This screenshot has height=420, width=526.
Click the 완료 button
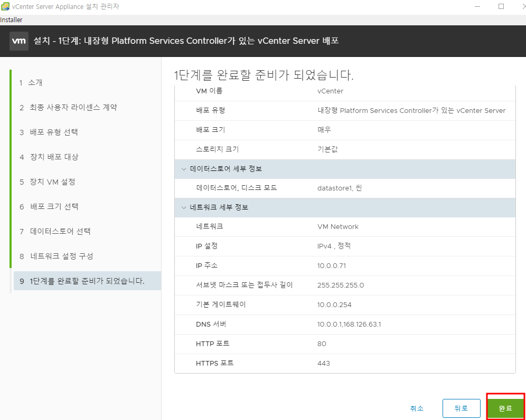(505, 408)
